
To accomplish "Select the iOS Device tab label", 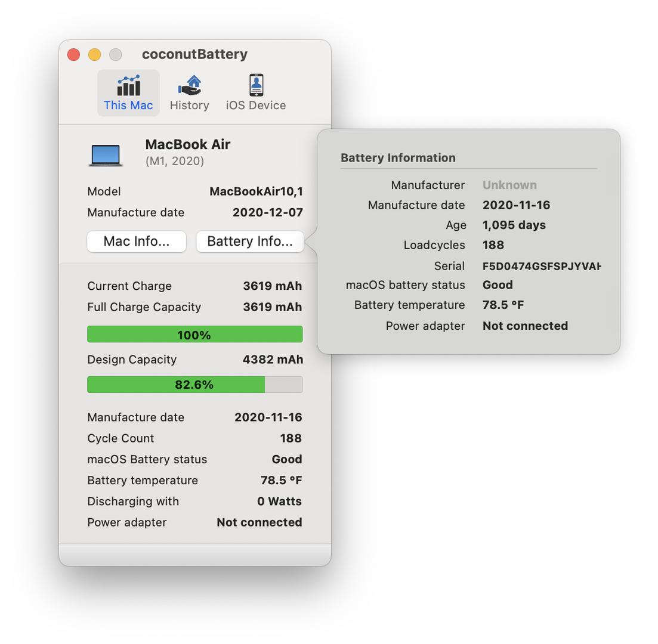I will [x=256, y=106].
